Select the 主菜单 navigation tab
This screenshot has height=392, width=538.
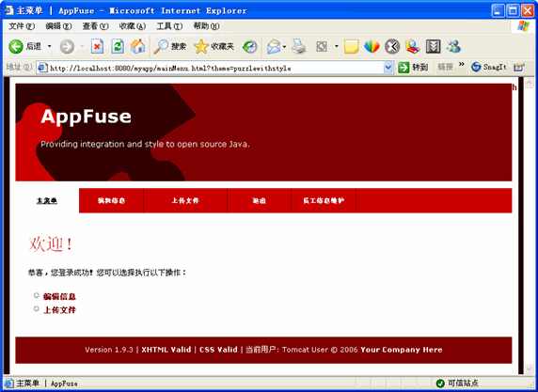pos(47,200)
